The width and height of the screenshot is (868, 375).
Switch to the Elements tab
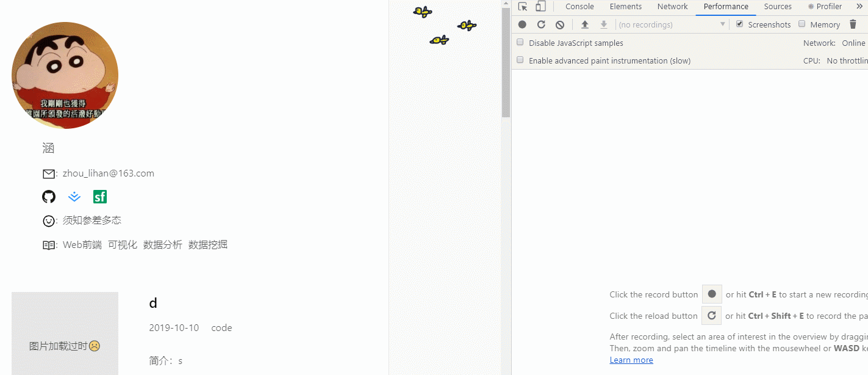626,7
